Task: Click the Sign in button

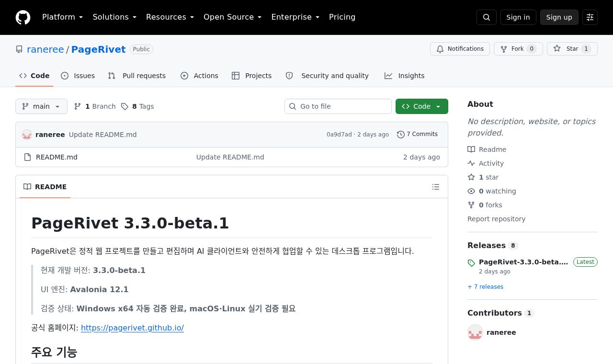Action: [x=518, y=17]
